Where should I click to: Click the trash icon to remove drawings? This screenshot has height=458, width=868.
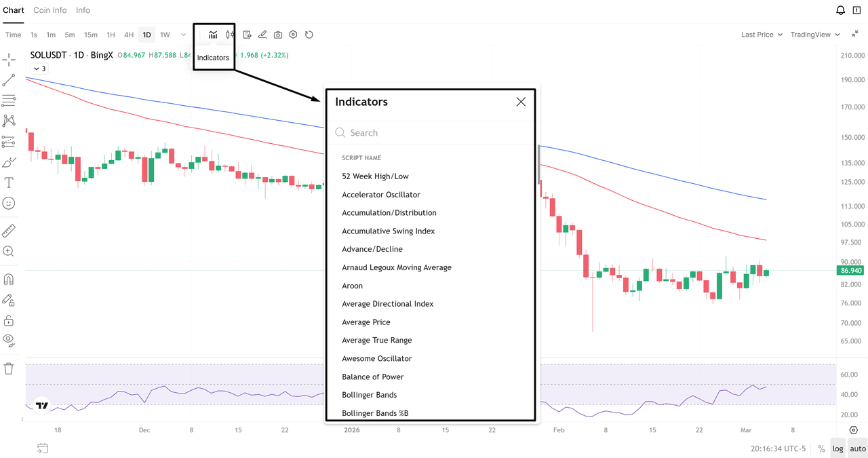pos(9,368)
